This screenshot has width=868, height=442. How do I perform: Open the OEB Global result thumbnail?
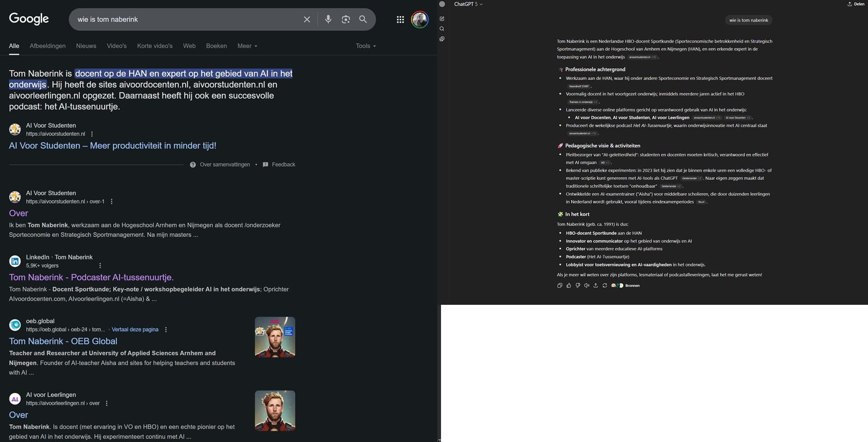[275, 337]
